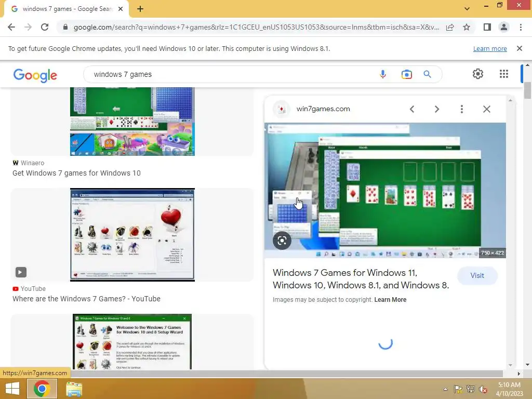Viewport: 532px width, 399px height.
Task: Open the YouTube games folder thumbnail
Action: pos(132,235)
